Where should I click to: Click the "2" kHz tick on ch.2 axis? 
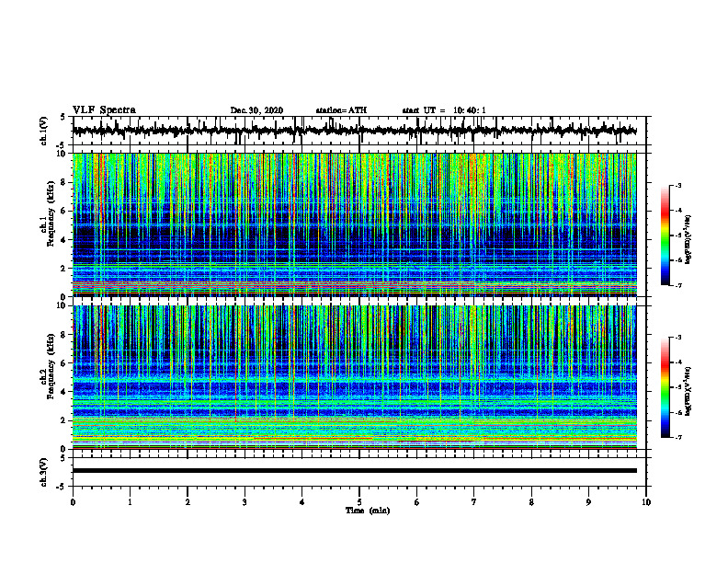coord(63,420)
